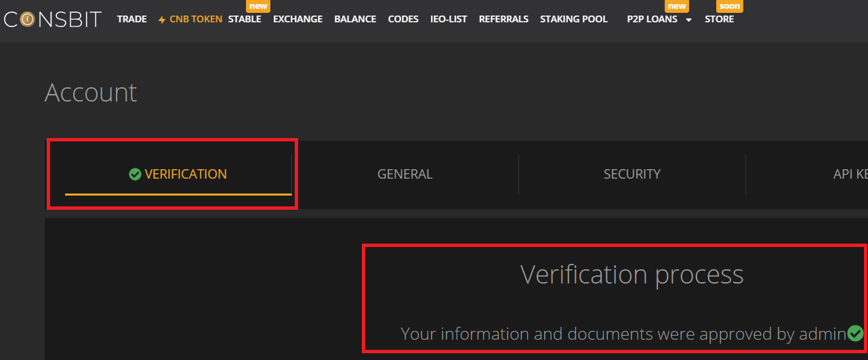Go to Referrals page
The image size is (868, 360).
503,19
